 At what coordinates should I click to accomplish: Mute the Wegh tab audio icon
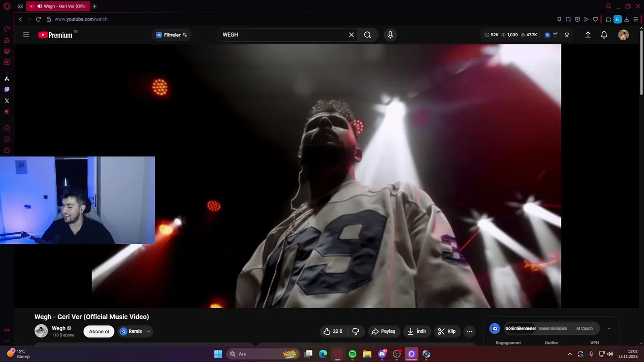click(x=39, y=6)
